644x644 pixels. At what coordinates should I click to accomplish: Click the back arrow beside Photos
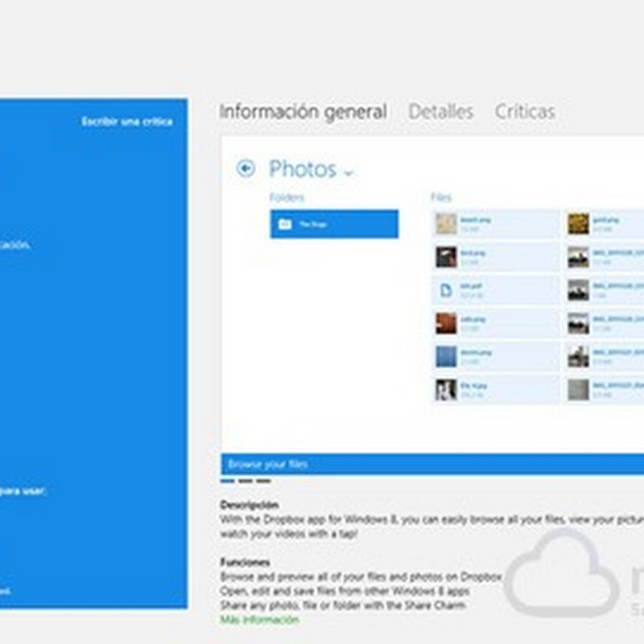click(246, 168)
